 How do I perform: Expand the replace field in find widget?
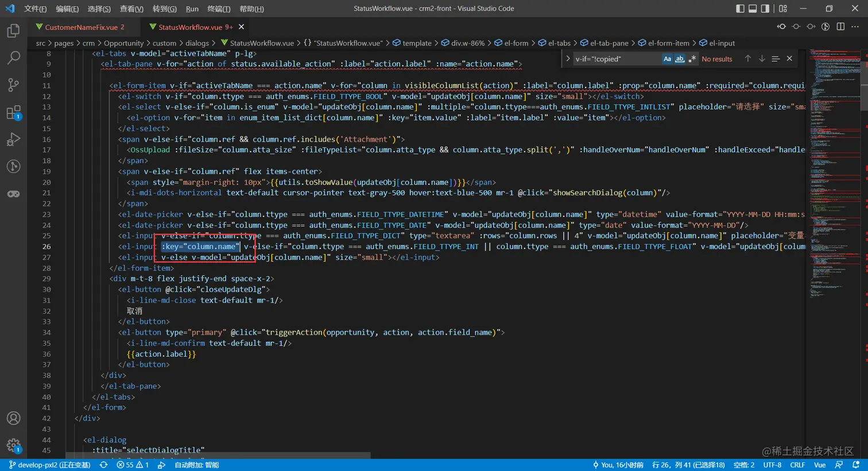(568, 59)
